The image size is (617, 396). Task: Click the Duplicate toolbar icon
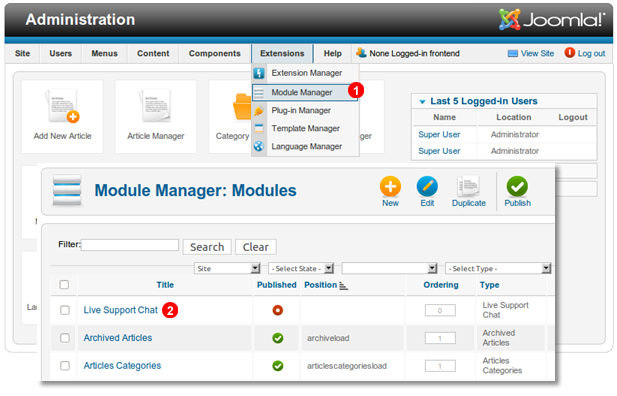point(468,186)
